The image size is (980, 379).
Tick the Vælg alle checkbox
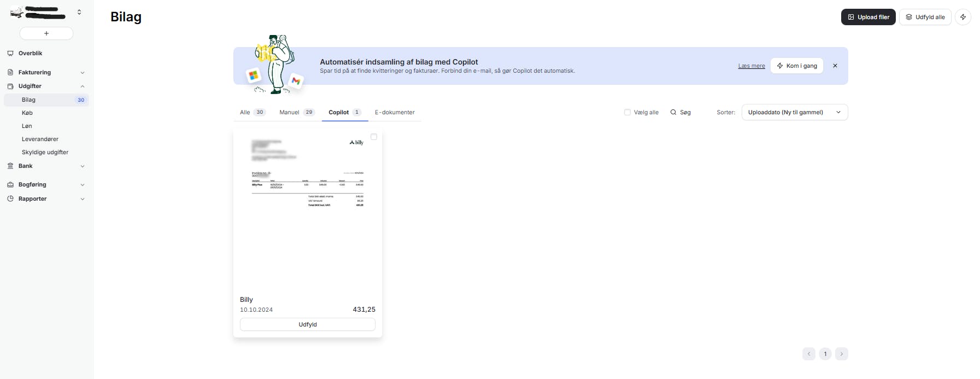627,112
